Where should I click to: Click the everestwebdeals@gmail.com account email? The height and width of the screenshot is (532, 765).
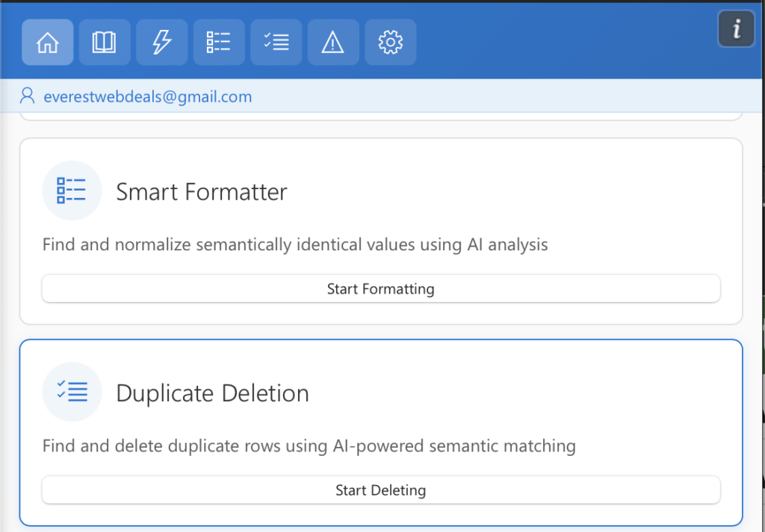point(147,96)
